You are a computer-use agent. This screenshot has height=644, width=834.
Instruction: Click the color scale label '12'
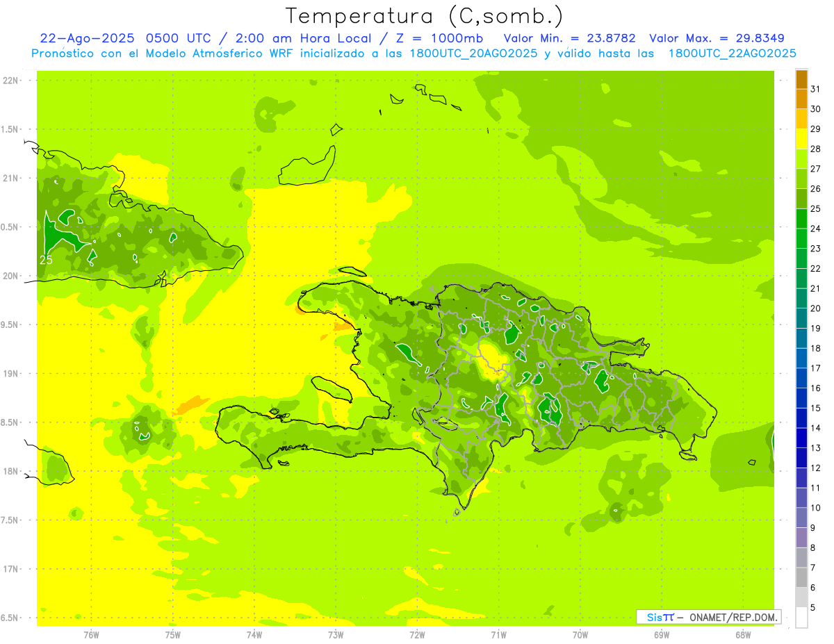click(x=816, y=468)
